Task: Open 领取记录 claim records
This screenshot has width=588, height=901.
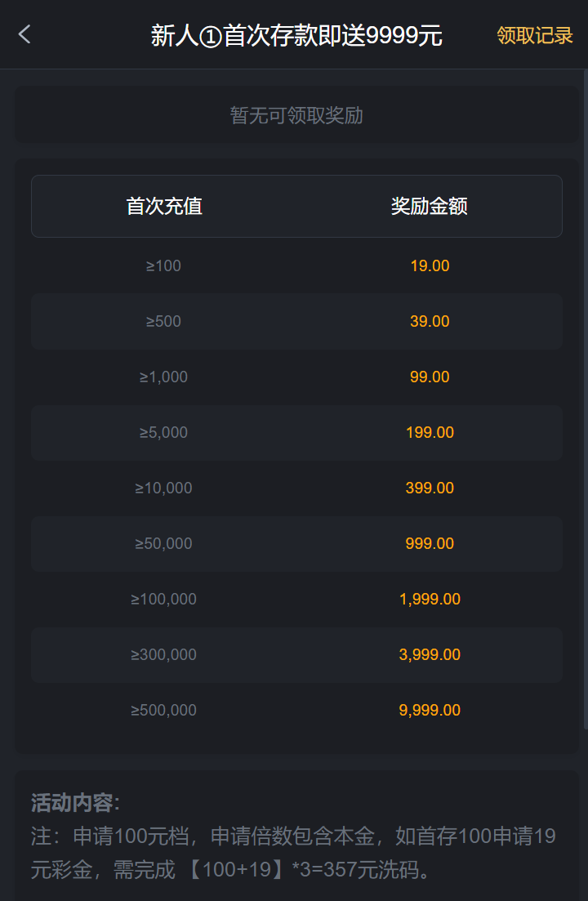Action: [535, 35]
